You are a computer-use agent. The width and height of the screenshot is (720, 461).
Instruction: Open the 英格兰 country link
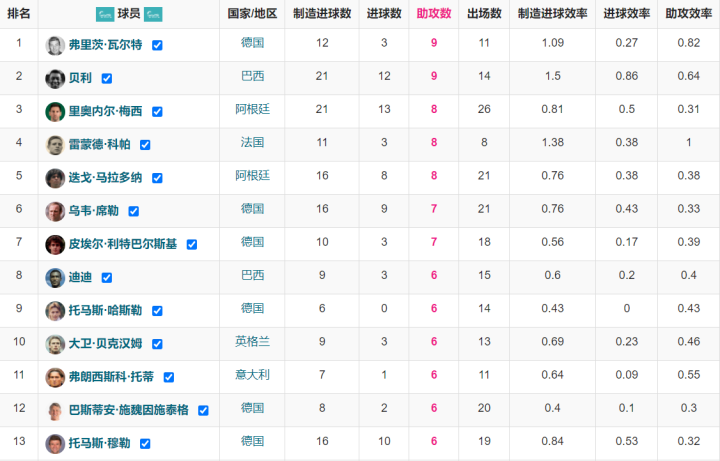(x=253, y=341)
